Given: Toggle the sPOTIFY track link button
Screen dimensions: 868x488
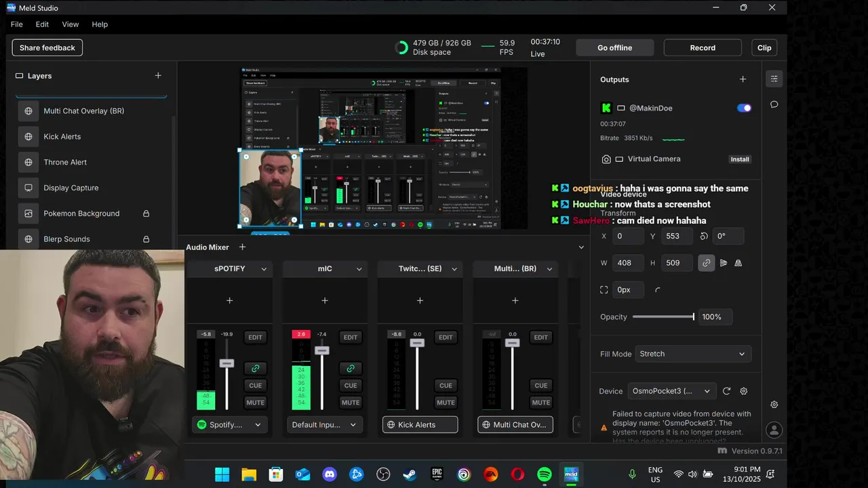Looking at the screenshot, I should 255,368.
